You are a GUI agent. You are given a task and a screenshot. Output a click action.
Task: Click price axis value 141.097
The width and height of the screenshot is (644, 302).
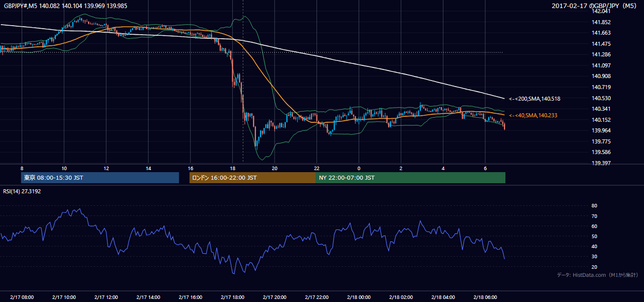point(601,65)
